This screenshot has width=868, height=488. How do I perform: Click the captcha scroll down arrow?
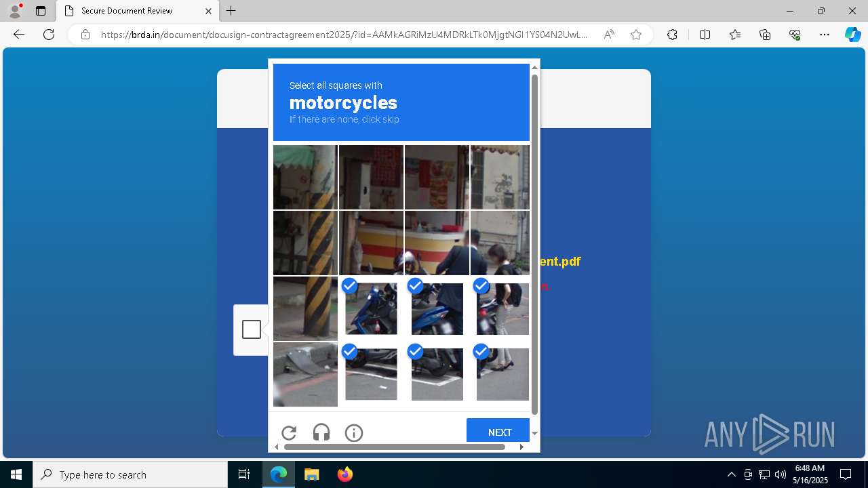(x=534, y=433)
